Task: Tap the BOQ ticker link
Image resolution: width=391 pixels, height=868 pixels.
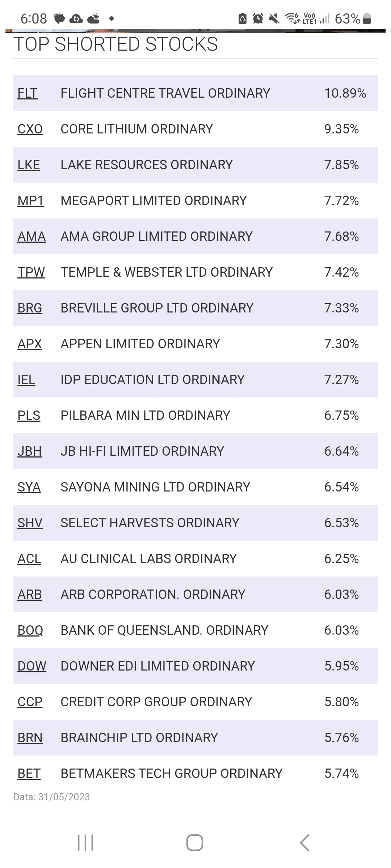Action: click(x=30, y=630)
